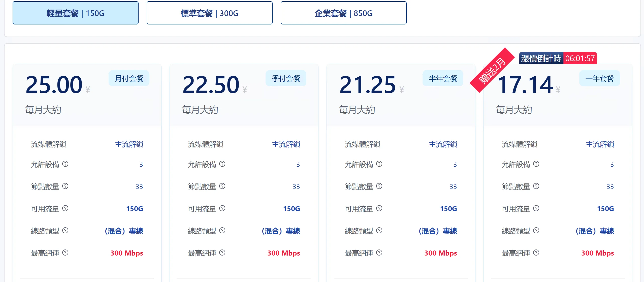Select the 輕量套餐 150G plan tab
644x282 pixels.
click(76, 13)
